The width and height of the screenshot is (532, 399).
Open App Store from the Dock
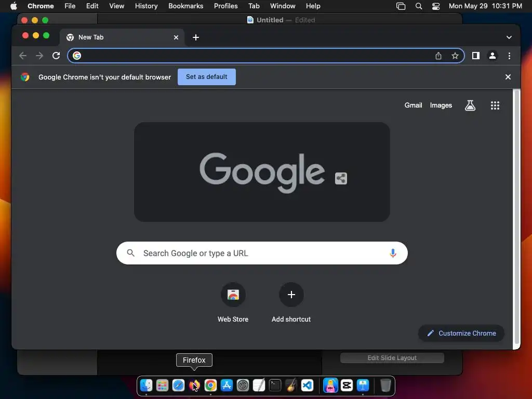pos(227,385)
